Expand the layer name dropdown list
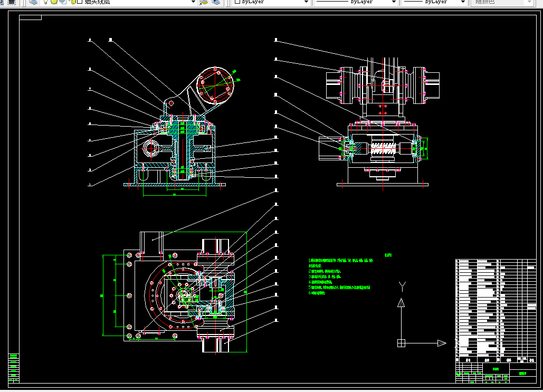Screen dimensions: 543x392 pyautogui.click(x=193, y=2)
